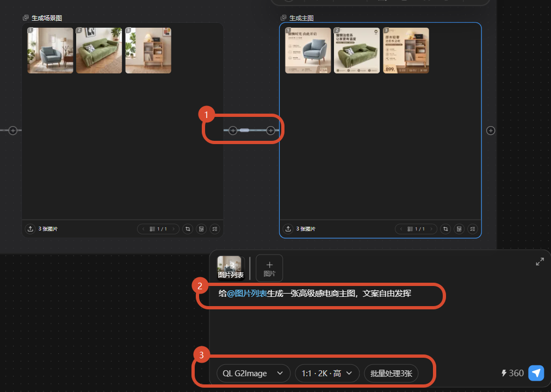Open the green sofa poster thumbnail
This screenshot has height=392, width=551.
(x=357, y=51)
